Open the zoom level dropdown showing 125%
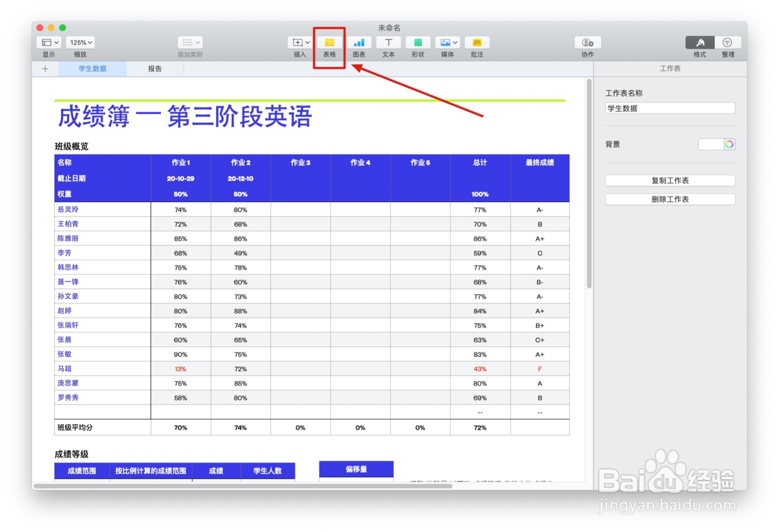This screenshot has width=779, height=532. [80, 42]
